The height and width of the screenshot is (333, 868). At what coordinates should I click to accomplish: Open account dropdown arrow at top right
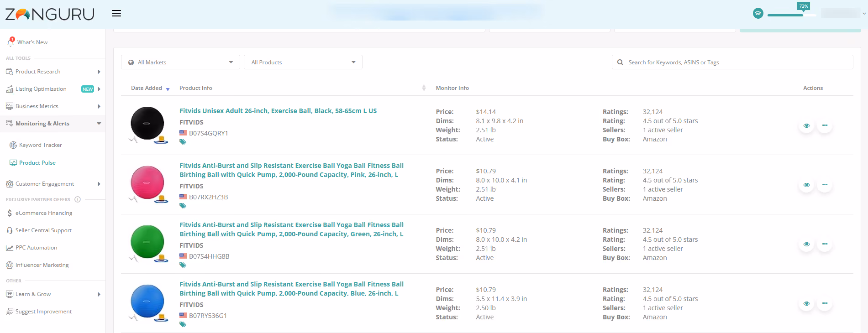click(x=864, y=14)
